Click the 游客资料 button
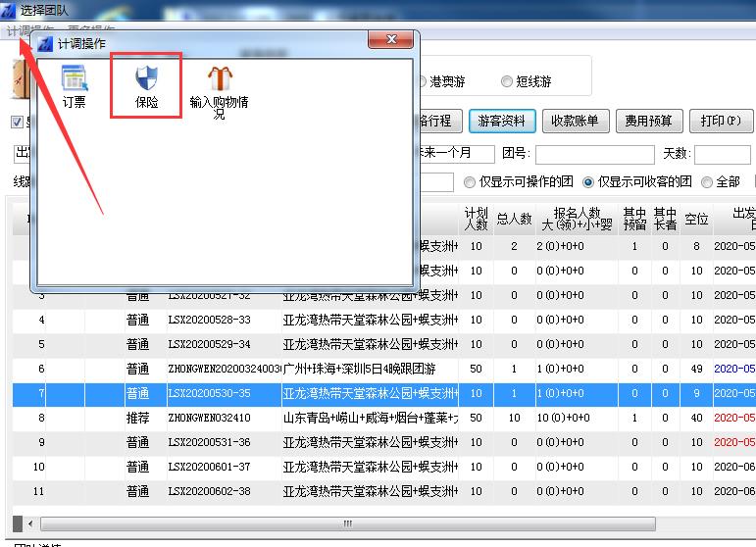The height and width of the screenshot is (547, 756). point(501,121)
